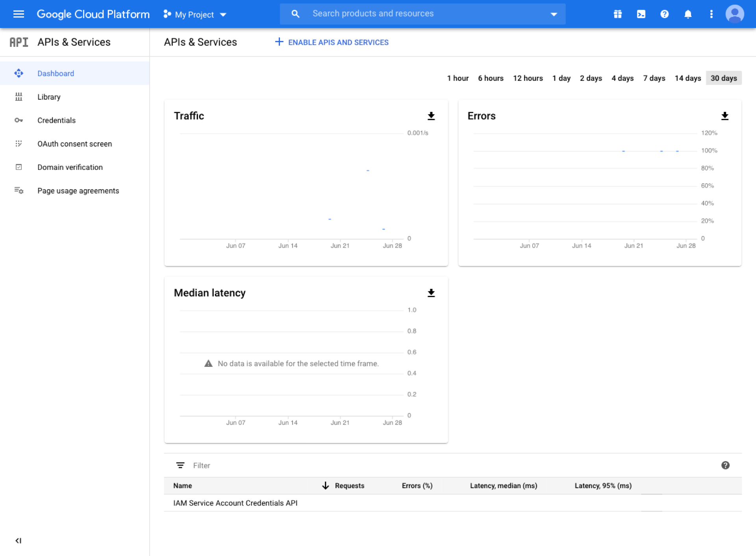Download the Errors chart data
The image size is (756, 556).
point(724,116)
